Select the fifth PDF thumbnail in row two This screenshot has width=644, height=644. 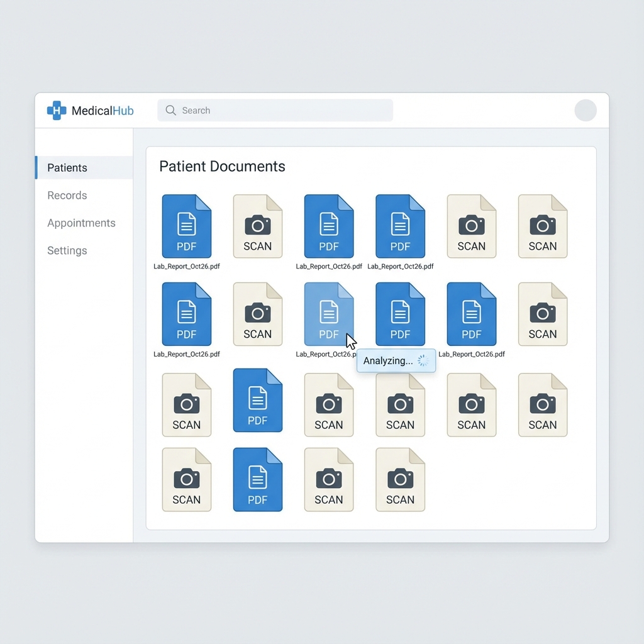pos(472,314)
